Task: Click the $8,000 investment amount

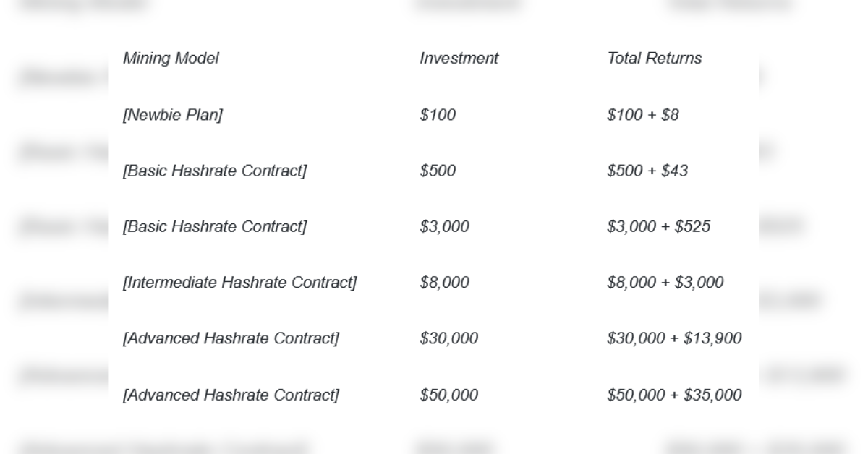Action: (444, 283)
